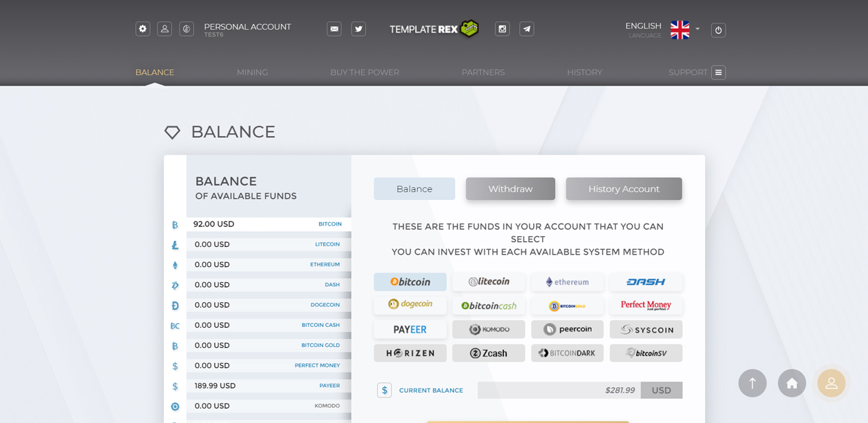868x423 pixels.
Task: Click the USD unit label beside $281.99
Action: pos(662,390)
